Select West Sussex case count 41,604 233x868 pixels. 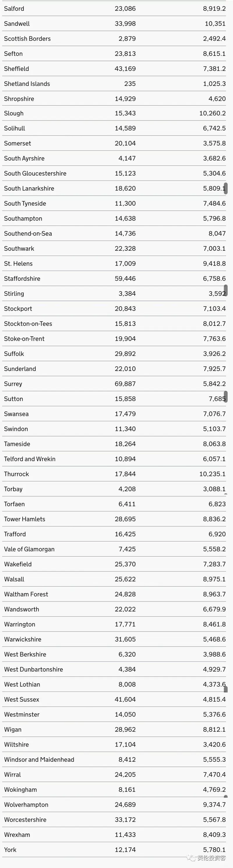click(x=125, y=699)
